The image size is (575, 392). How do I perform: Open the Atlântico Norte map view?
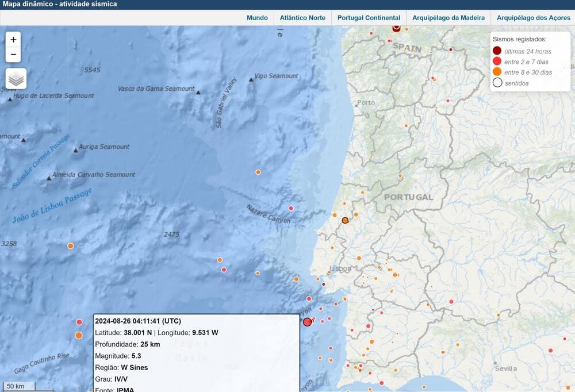[302, 18]
